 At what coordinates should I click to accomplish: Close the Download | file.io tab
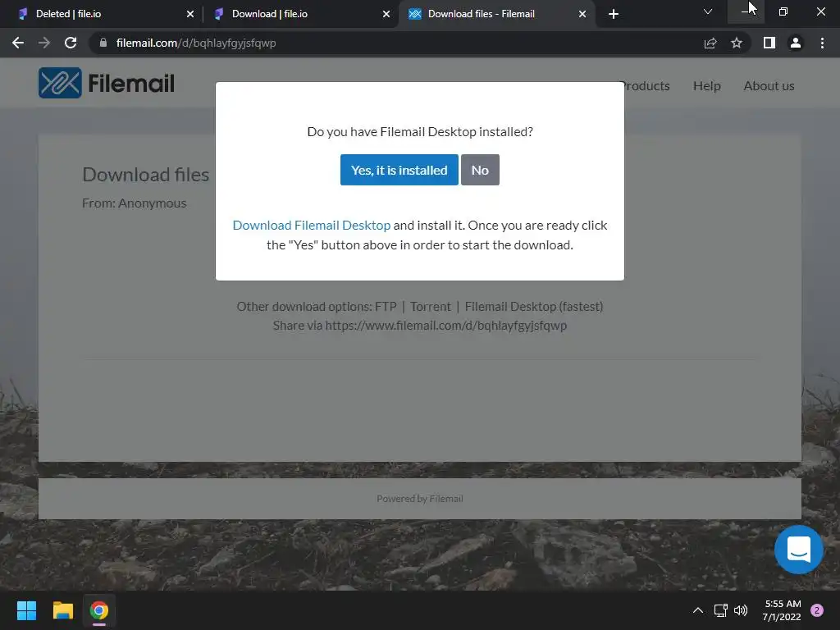[x=386, y=14]
